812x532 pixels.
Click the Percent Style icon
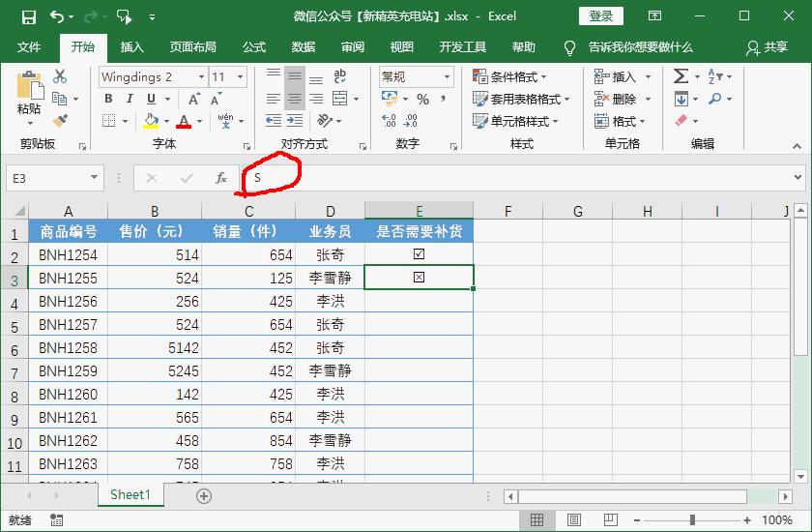[423, 99]
